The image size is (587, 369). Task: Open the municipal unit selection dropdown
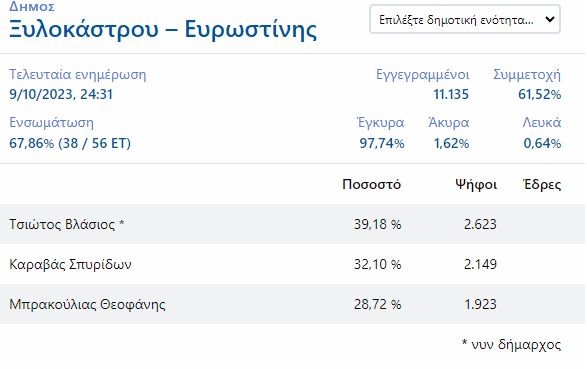pyautogui.click(x=465, y=19)
